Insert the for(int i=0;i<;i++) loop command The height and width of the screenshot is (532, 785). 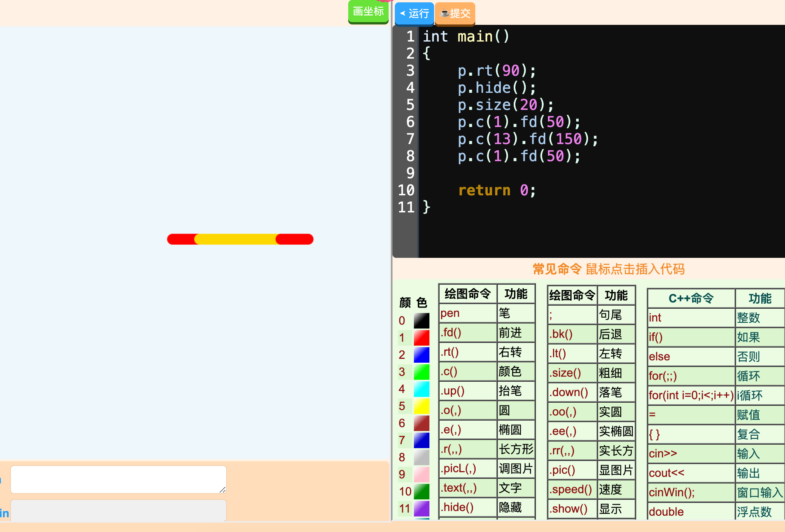(x=691, y=395)
